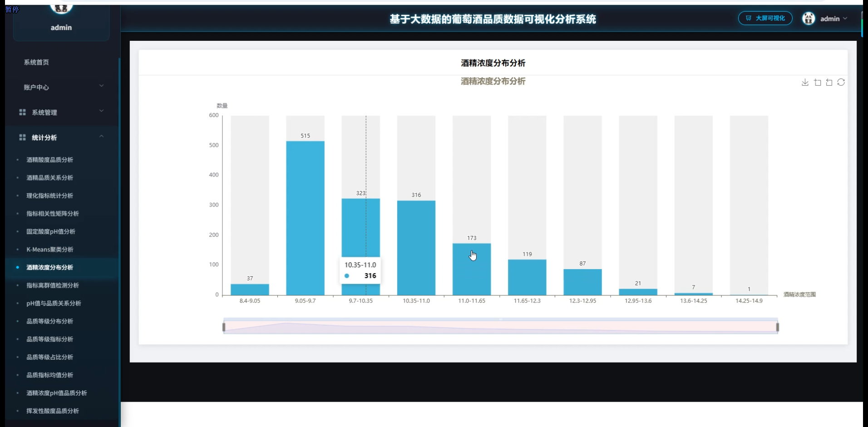Open 品质等级指标分析 page
The height and width of the screenshot is (427, 868).
(x=49, y=339)
